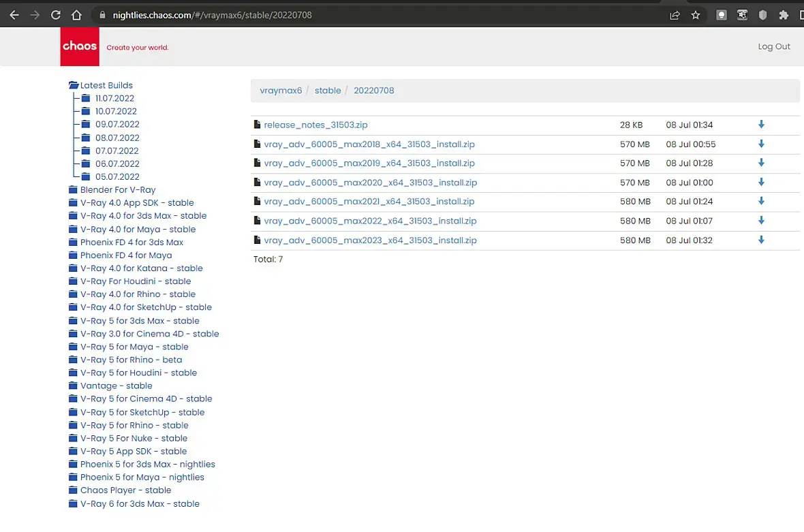Image resolution: width=804 pixels, height=532 pixels.
Task: Click download arrow for max2023 install zip
Action: 761,240
